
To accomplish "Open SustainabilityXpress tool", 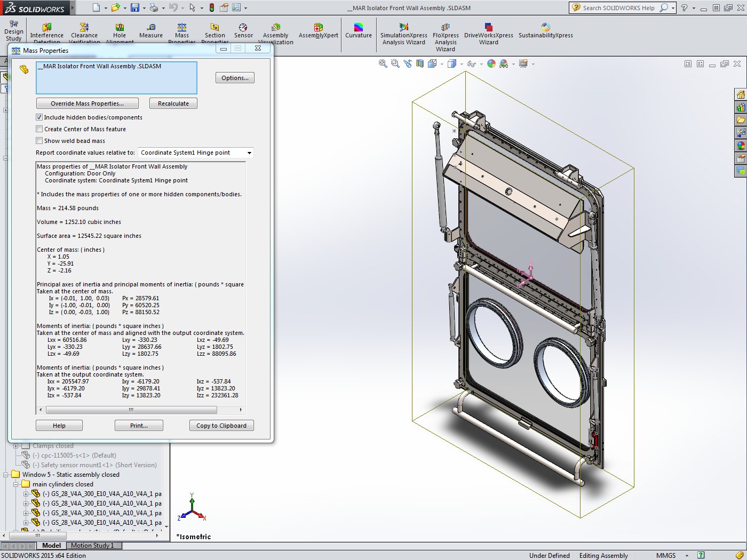I will (x=545, y=31).
